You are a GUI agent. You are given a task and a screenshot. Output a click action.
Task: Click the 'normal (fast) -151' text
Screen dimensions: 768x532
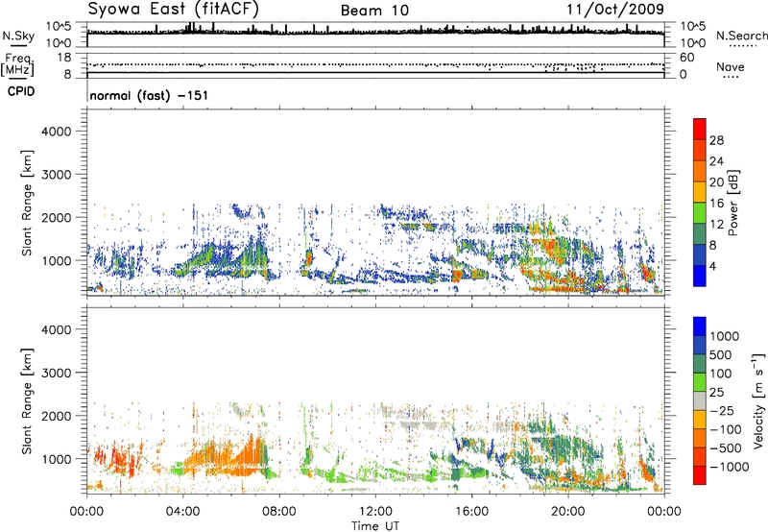point(149,95)
